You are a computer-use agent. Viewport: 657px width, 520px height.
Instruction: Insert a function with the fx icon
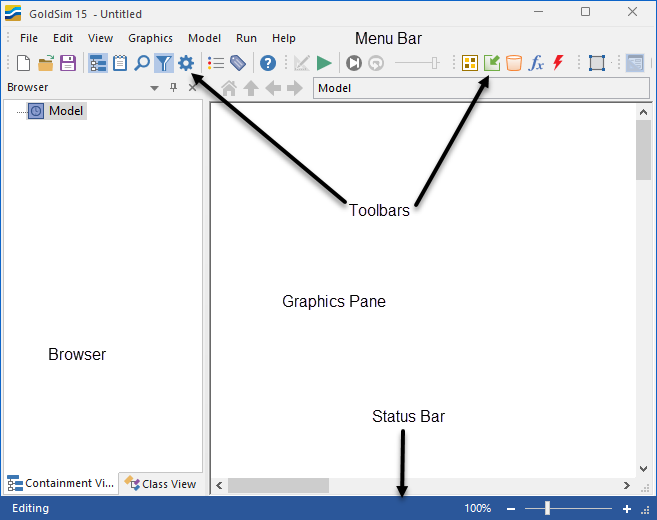[x=536, y=63]
